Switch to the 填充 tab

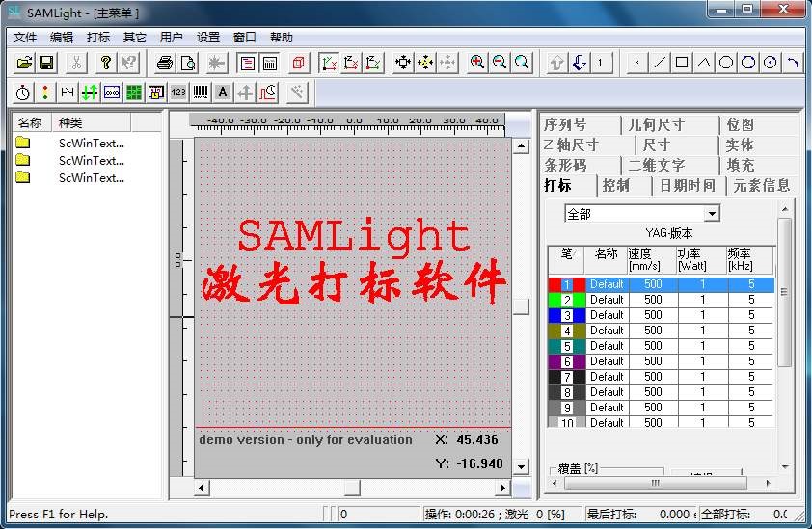[x=741, y=165]
